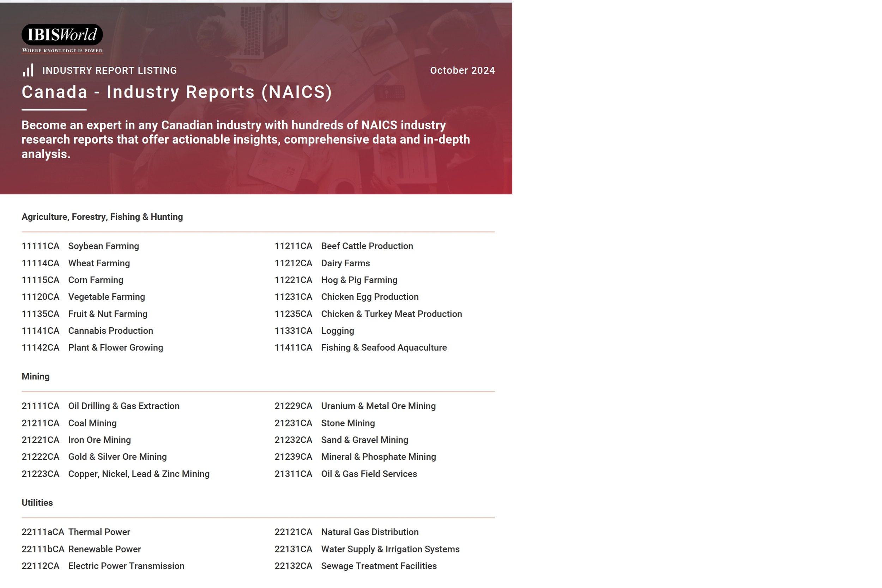Image resolution: width=882 pixels, height=588 pixels.
Task: Select Plant & Flower Growing entry
Action: [x=115, y=348]
